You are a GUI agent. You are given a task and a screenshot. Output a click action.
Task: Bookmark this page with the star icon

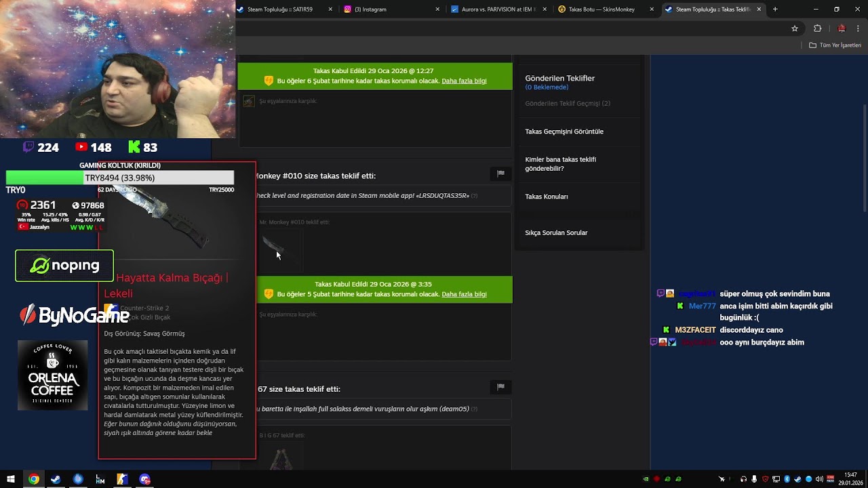click(795, 28)
